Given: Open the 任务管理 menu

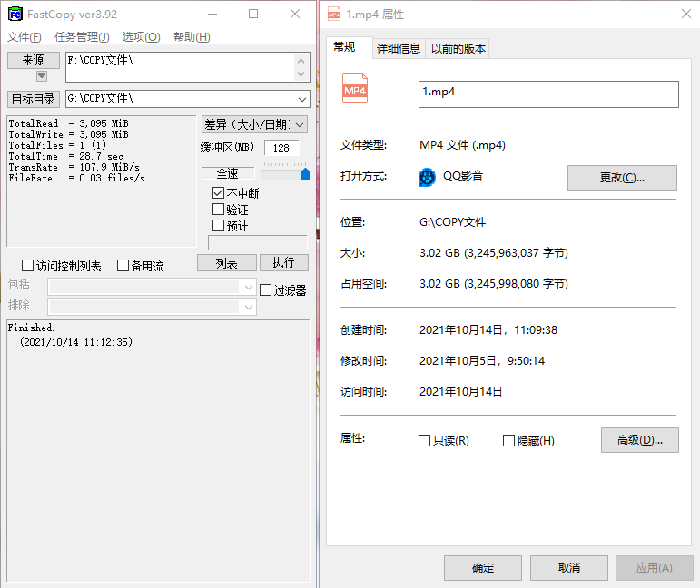Looking at the screenshot, I should (82, 37).
